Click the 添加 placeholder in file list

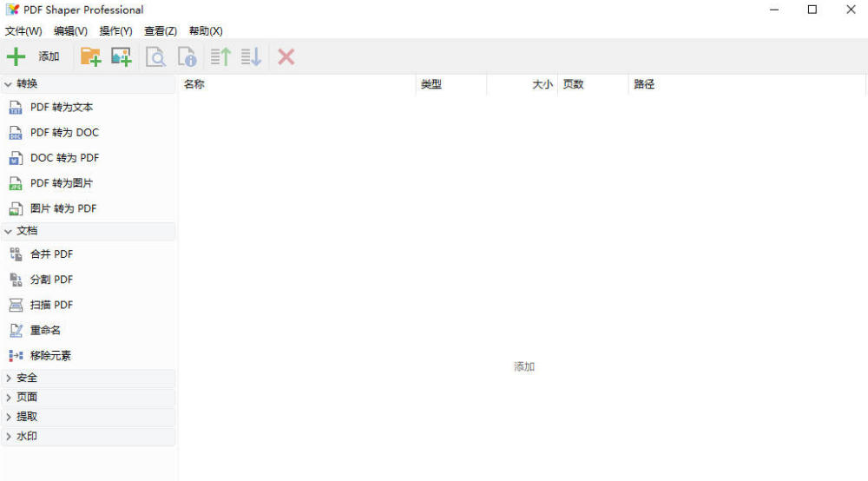pyautogui.click(x=523, y=367)
